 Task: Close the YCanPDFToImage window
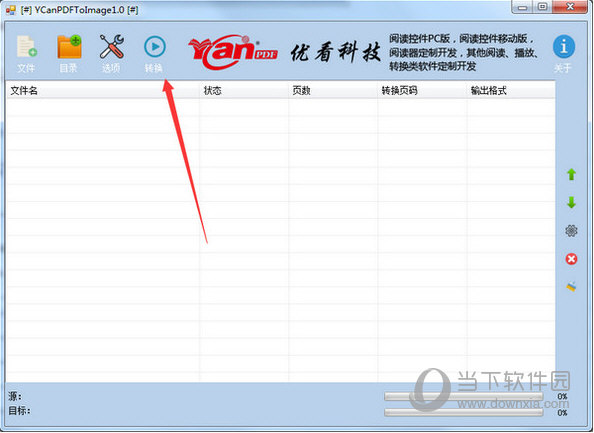pyautogui.click(x=570, y=7)
